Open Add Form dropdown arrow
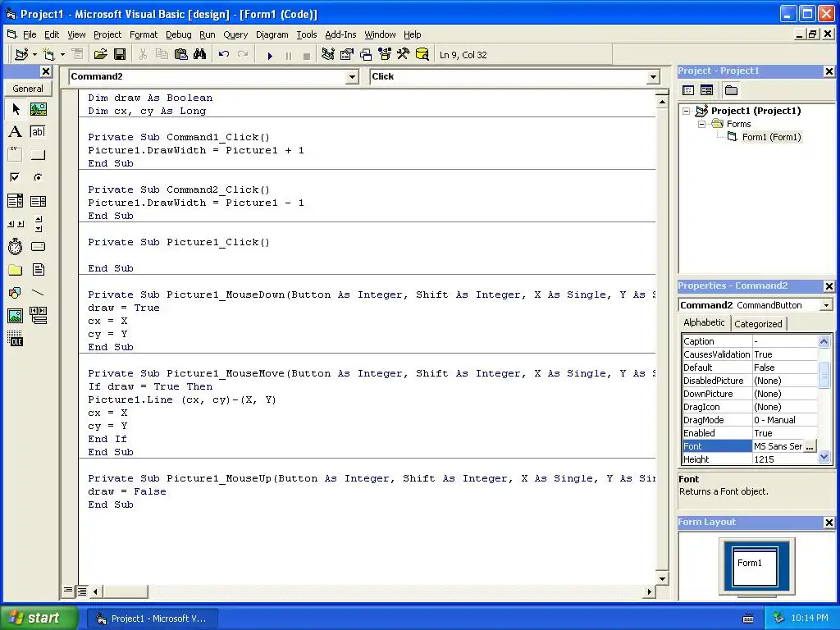Image resolution: width=840 pixels, height=630 pixels. coord(62,55)
